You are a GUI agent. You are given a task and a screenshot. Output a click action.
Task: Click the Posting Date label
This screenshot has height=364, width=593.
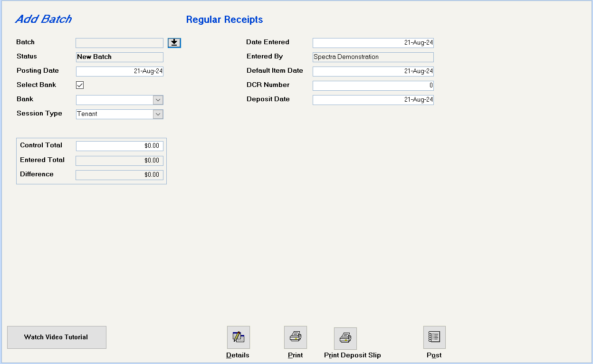38,71
